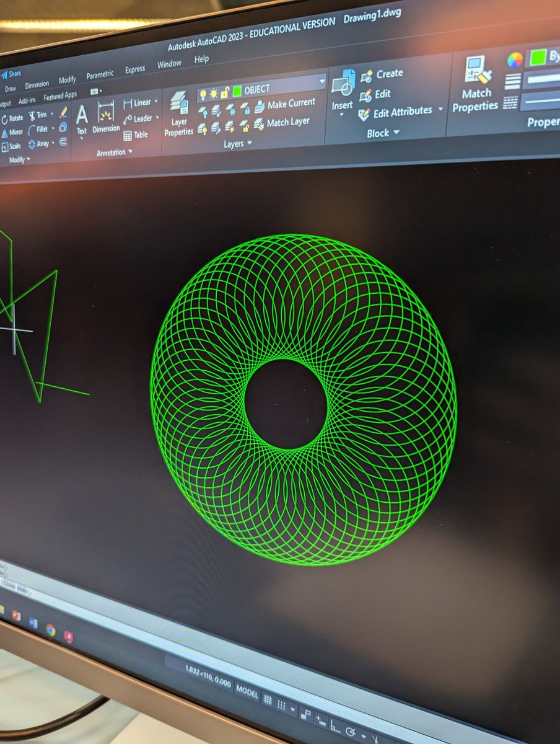Toggle the freeze sun icon for OBJECT layer
Image resolution: width=560 pixels, height=744 pixels.
[214, 94]
